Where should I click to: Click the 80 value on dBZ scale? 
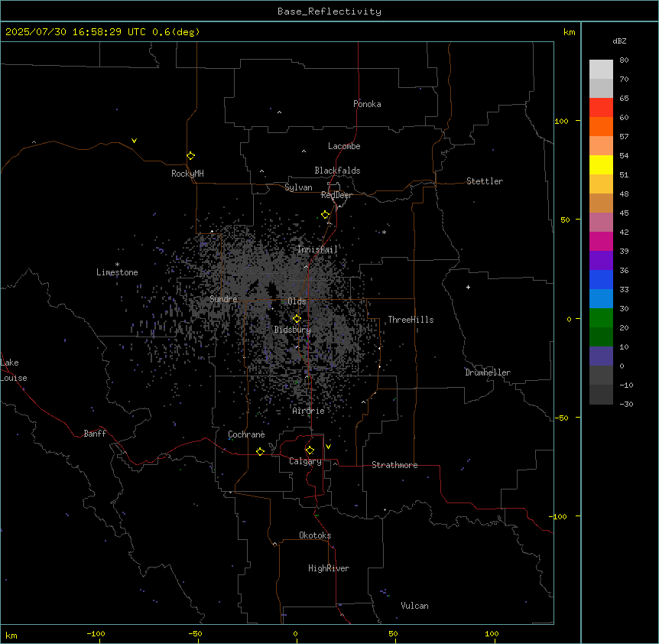pos(624,60)
